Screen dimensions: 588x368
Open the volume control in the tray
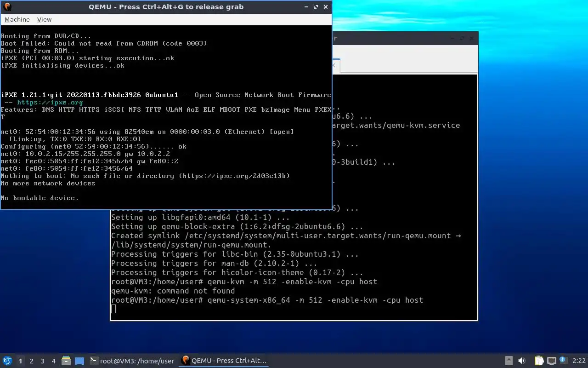[522, 361]
